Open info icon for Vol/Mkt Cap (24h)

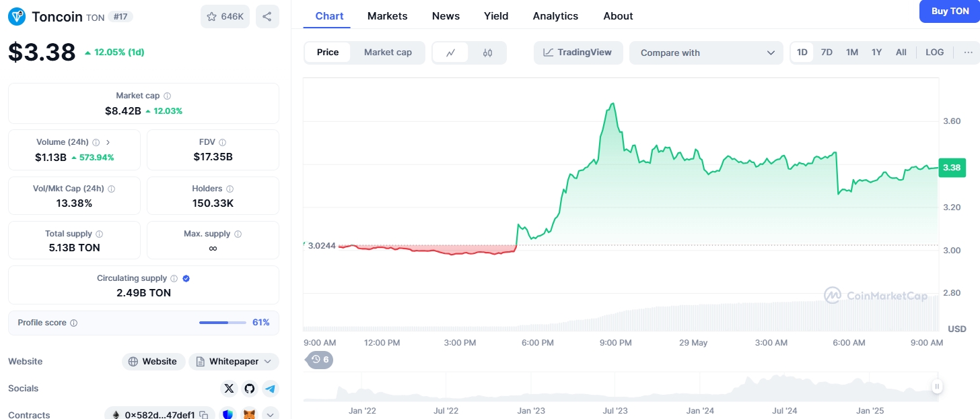coord(111,189)
